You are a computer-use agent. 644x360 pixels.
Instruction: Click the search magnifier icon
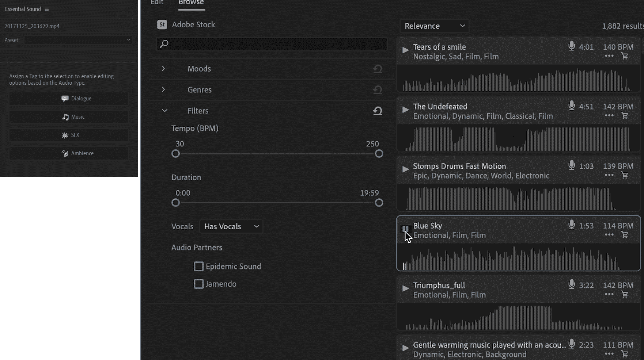pyautogui.click(x=164, y=44)
